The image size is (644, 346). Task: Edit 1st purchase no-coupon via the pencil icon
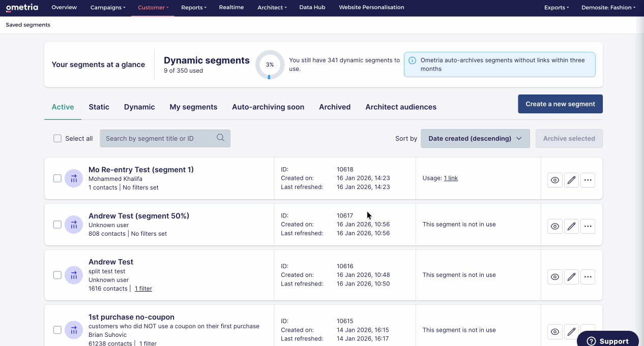tap(571, 332)
